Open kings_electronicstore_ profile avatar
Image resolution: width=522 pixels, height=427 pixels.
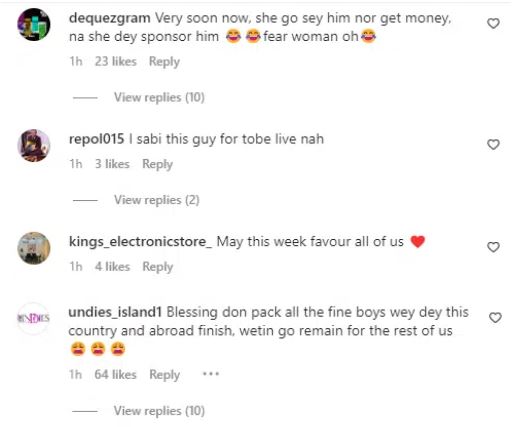[x=34, y=248]
